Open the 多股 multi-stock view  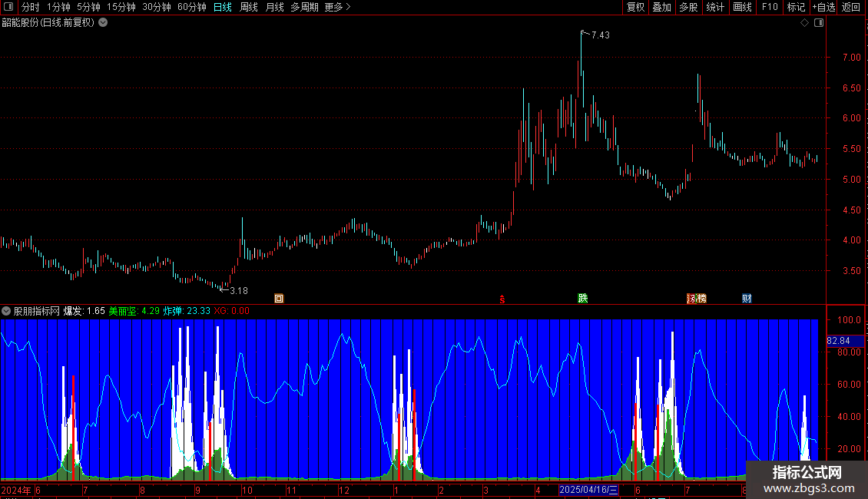point(688,7)
